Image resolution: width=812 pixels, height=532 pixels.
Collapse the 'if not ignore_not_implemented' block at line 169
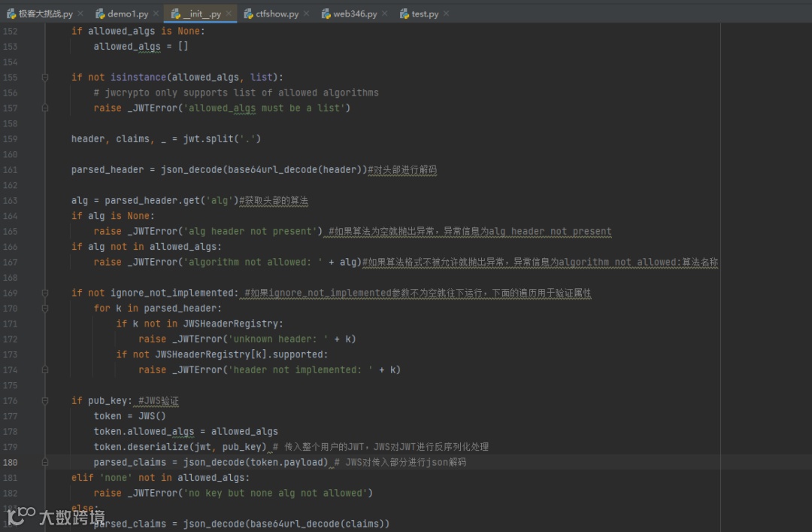pyautogui.click(x=45, y=293)
